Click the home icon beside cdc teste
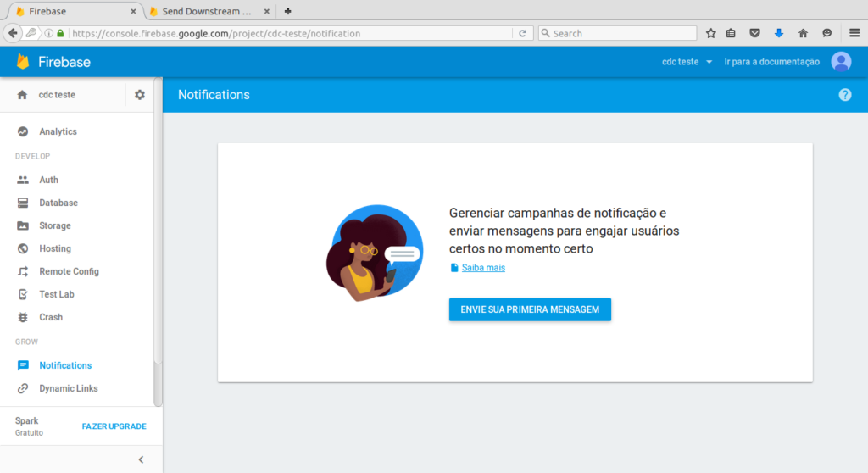868x473 pixels. point(22,95)
